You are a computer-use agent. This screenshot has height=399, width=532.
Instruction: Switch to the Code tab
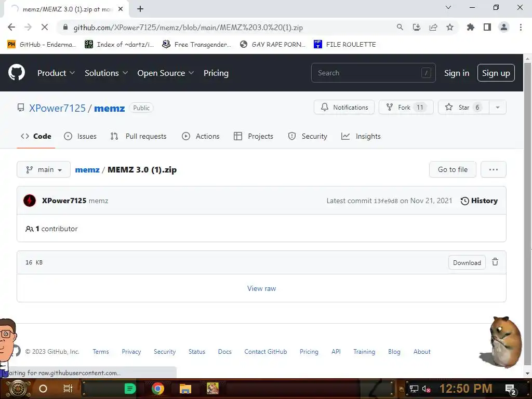36,137
